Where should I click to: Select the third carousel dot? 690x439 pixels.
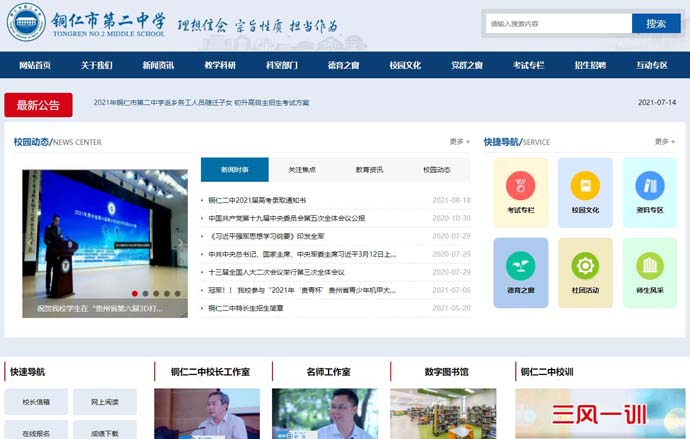point(156,293)
